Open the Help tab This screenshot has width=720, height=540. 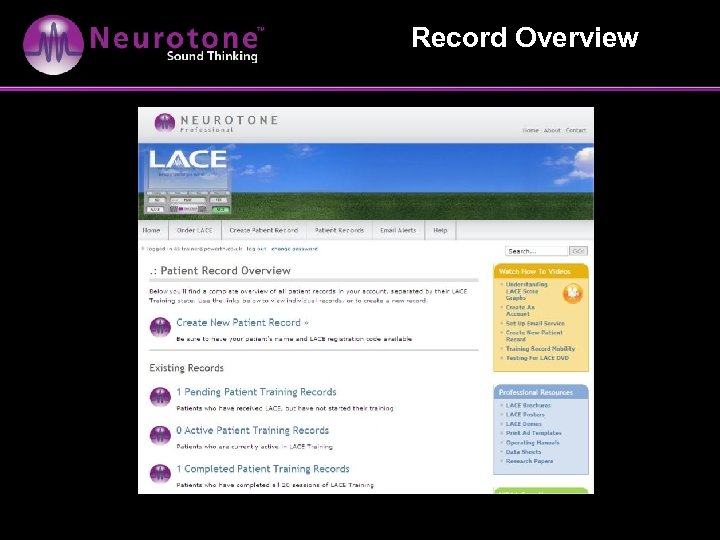point(440,230)
